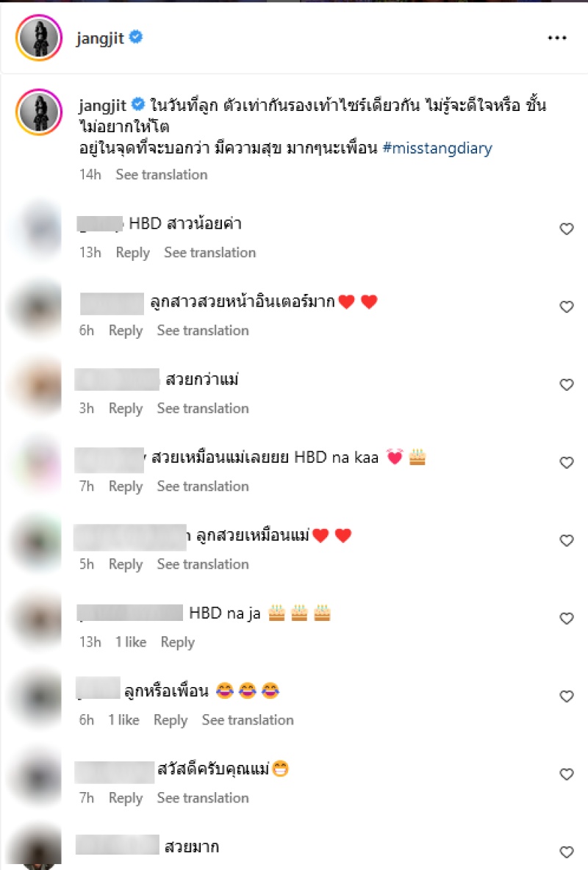Like the 'HBD na kaa' comment
The height and width of the screenshot is (870, 588).
(567, 463)
